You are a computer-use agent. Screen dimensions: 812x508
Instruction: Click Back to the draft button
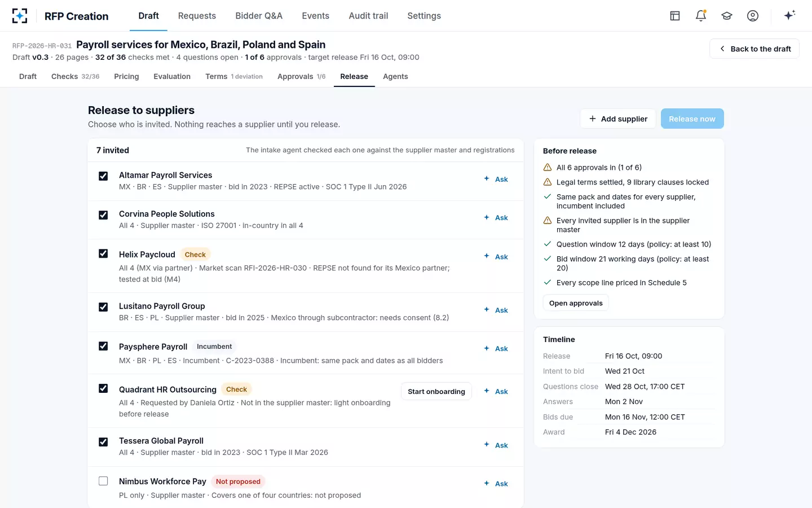click(754, 49)
